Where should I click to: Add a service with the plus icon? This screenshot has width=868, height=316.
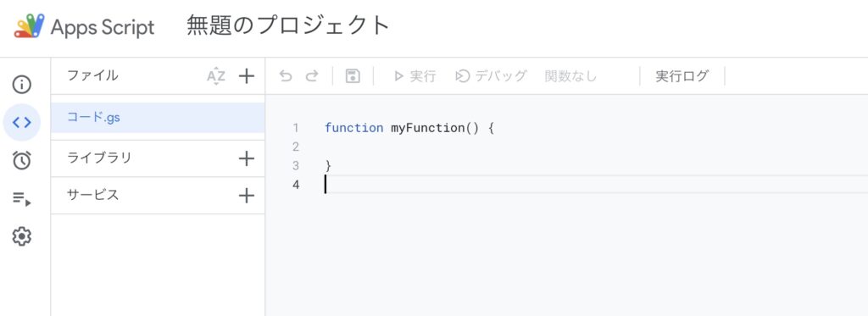point(247,196)
